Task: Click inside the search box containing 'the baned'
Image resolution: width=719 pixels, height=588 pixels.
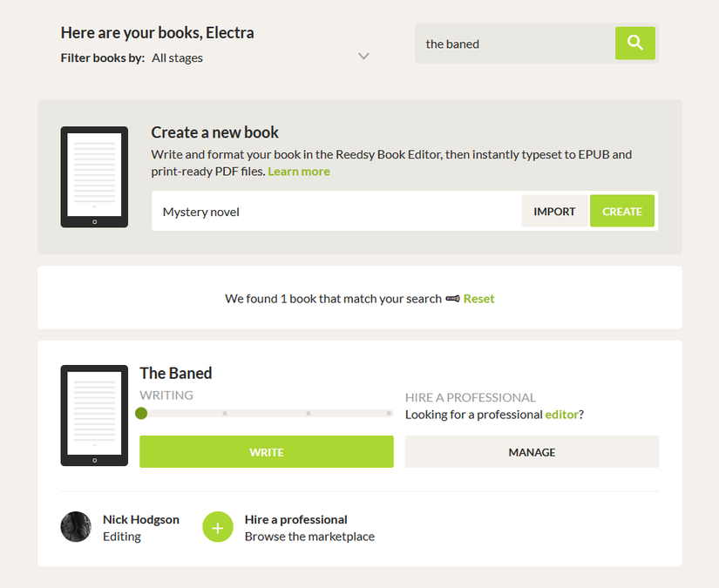Action: (x=510, y=42)
